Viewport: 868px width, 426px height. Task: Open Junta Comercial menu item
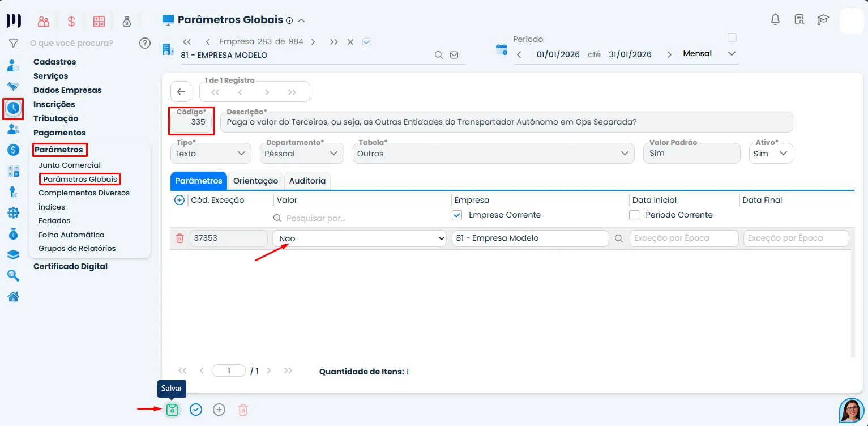click(x=70, y=165)
